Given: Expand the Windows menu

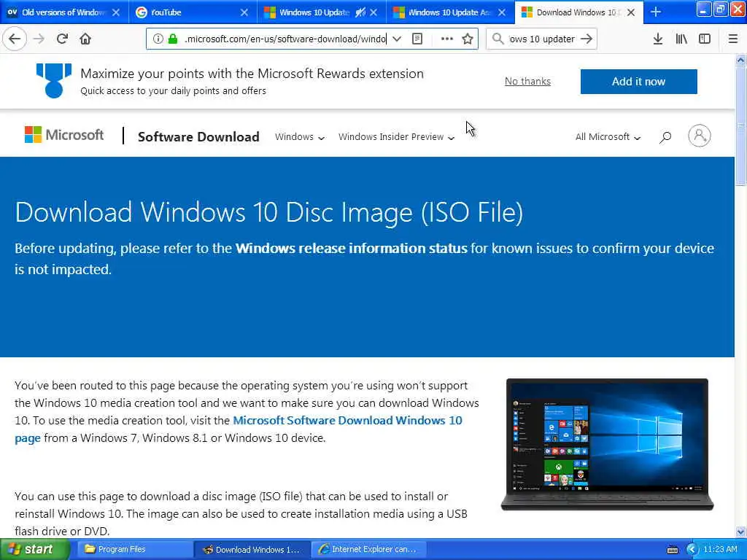Looking at the screenshot, I should point(300,136).
